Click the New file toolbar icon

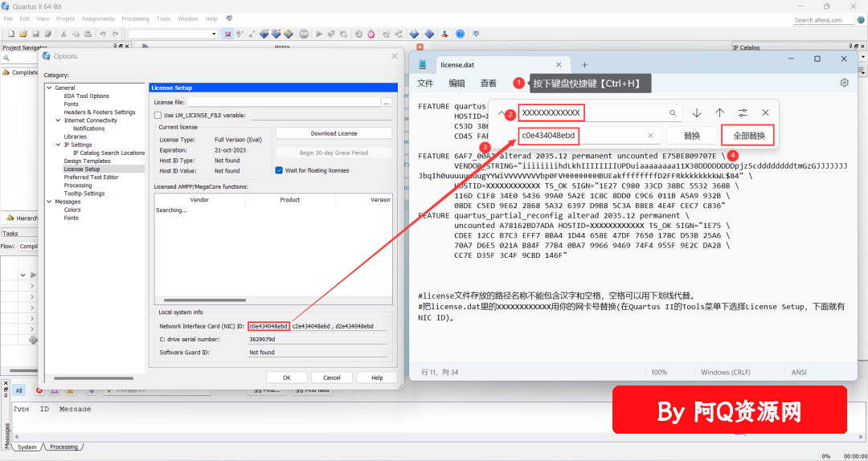coord(11,34)
